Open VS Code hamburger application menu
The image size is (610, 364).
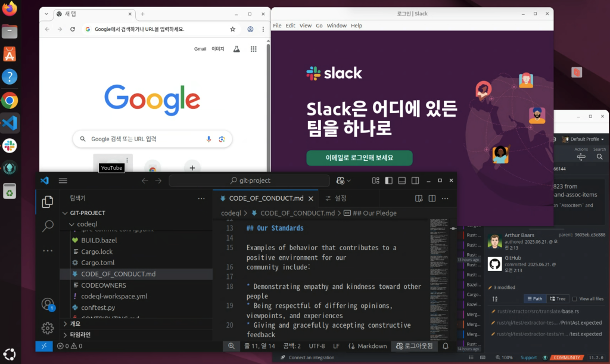point(63,181)
